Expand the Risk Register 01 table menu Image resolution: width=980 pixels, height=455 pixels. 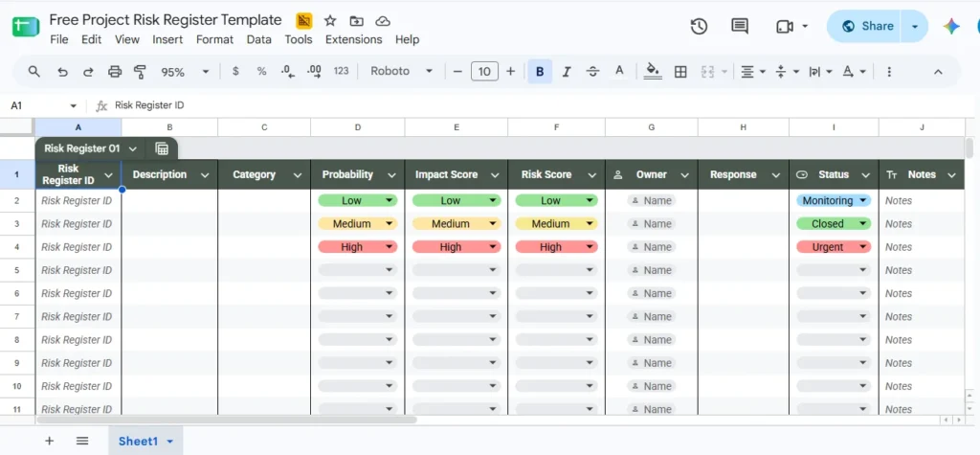[132, 149]
